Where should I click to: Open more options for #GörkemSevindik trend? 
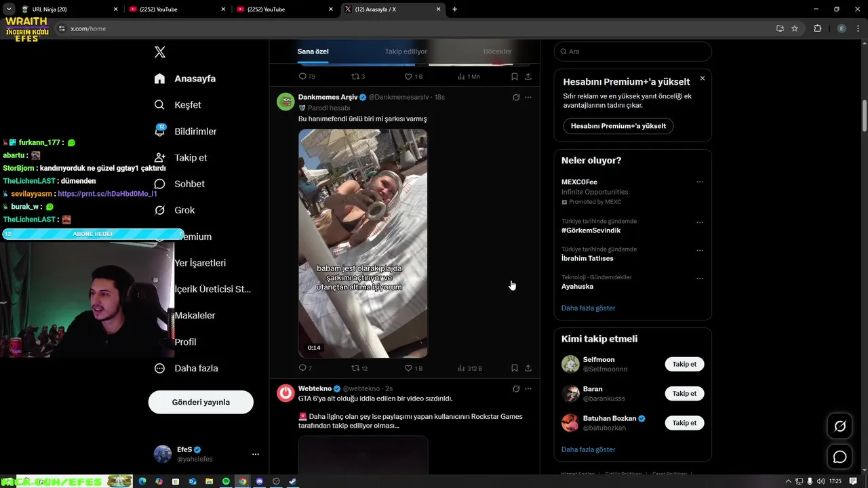700,222
